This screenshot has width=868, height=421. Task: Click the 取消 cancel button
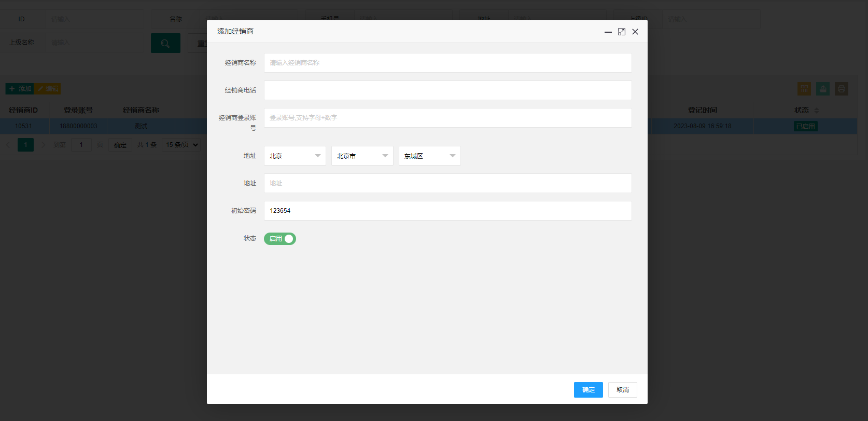click(x=623, y=390)
